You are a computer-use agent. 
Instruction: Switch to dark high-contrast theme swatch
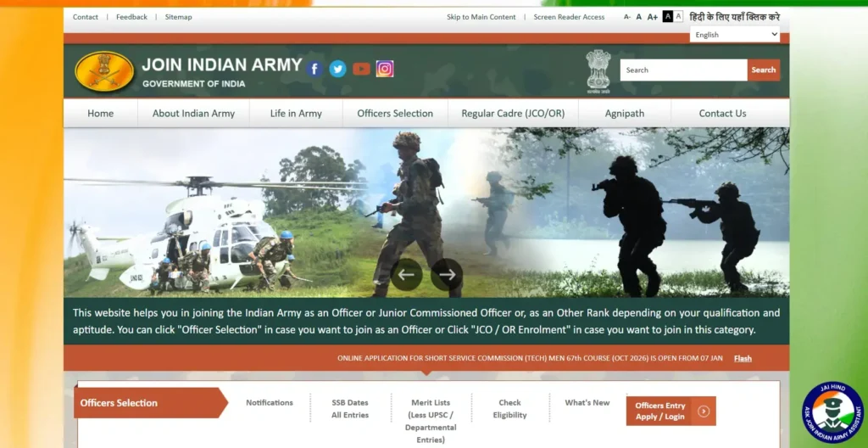pyautogui.click(x=668, y=17)
